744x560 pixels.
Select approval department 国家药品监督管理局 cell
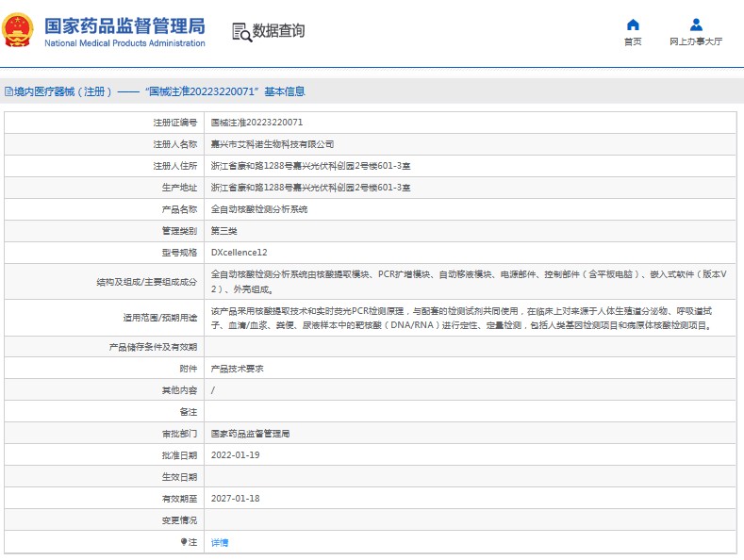[x=250, y=434]
